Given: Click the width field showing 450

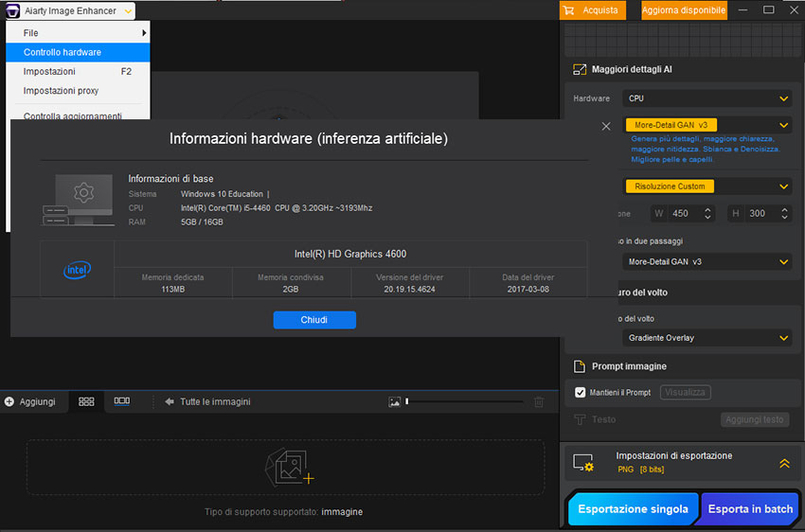Looking at the screenshot, I should 683,213.
